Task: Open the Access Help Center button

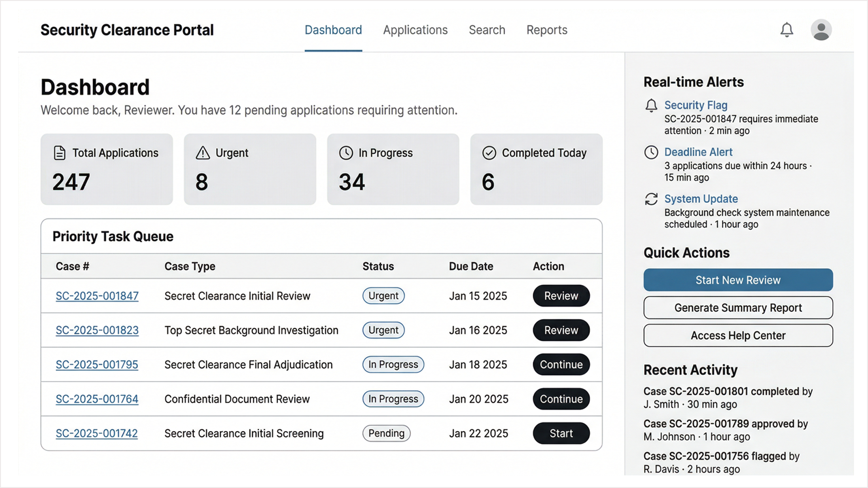Action: tap(738, 336)
